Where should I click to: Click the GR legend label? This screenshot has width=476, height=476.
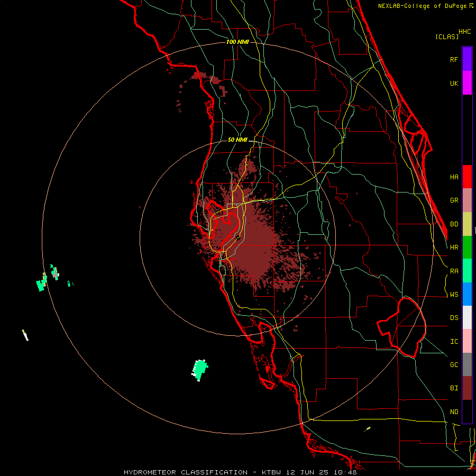pyautogui.click(x=454, y=200)
